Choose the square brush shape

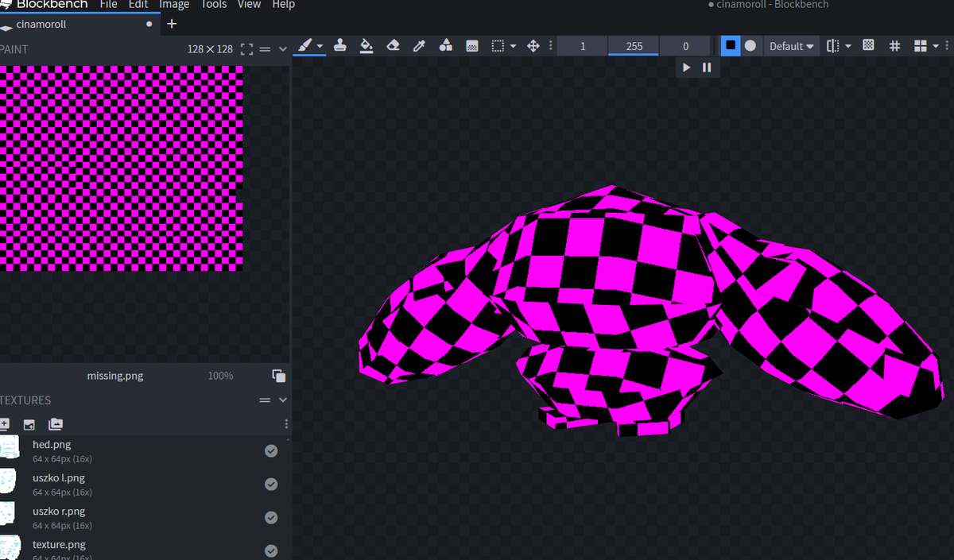coord(731,46)
